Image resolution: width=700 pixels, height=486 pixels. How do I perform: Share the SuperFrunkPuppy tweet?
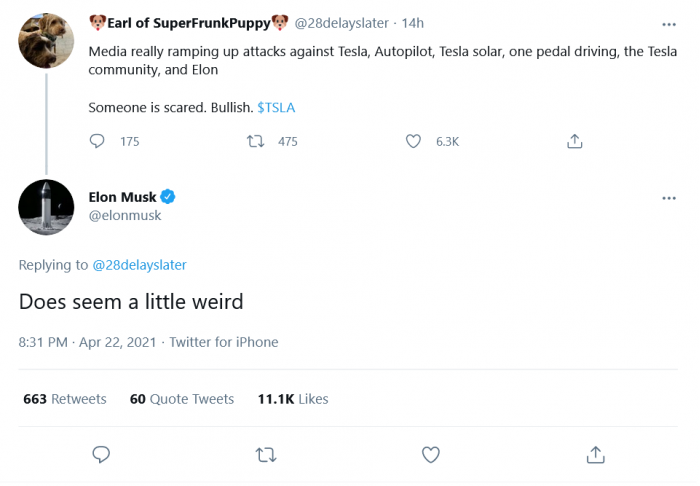[575, 142]
